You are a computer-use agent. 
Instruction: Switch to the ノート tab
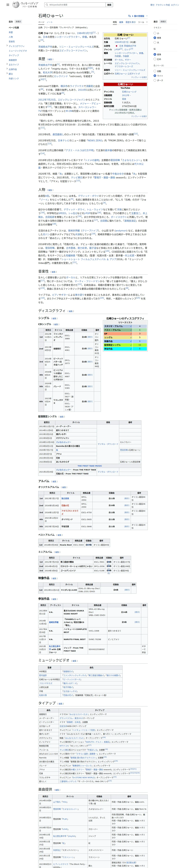50,22
